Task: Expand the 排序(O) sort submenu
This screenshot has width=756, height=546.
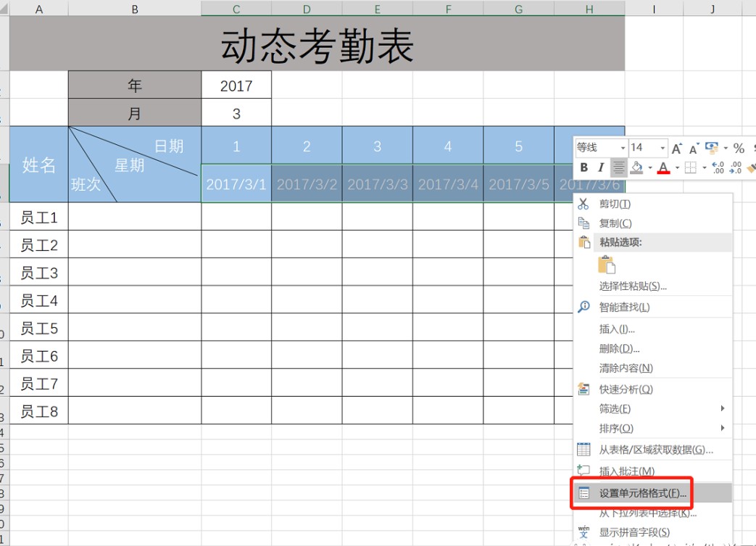Action: tap(654, 429)
